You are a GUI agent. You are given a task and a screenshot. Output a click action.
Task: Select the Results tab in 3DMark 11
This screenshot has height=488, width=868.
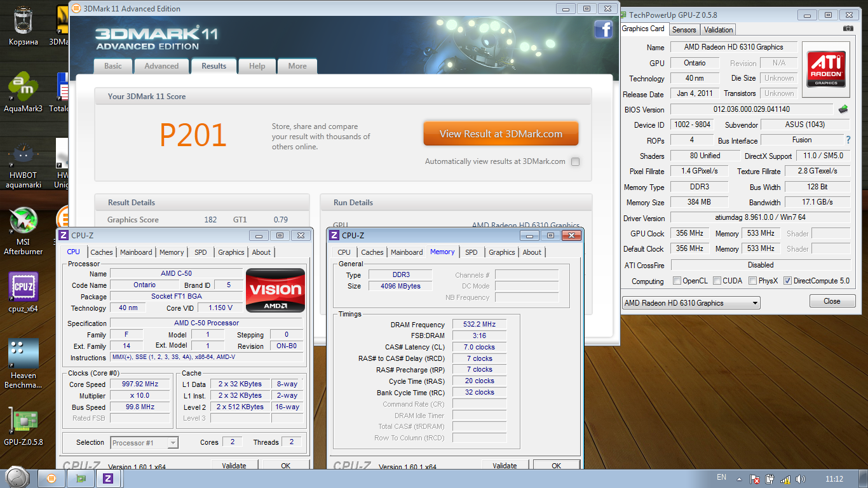pyautogui.click(x=214, y=66)
